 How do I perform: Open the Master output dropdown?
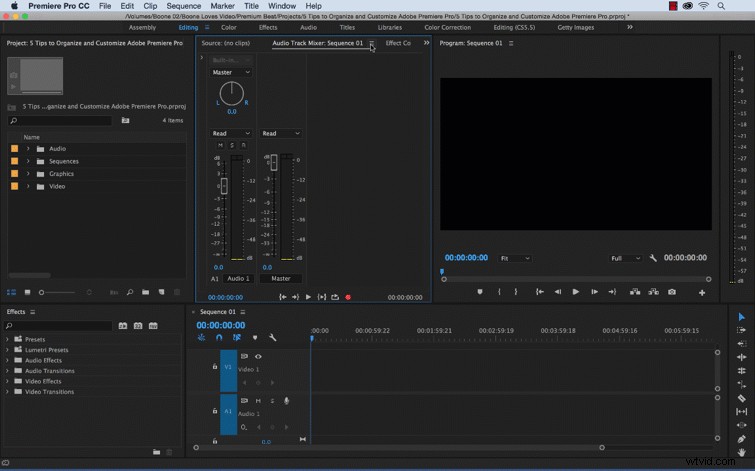231,72
